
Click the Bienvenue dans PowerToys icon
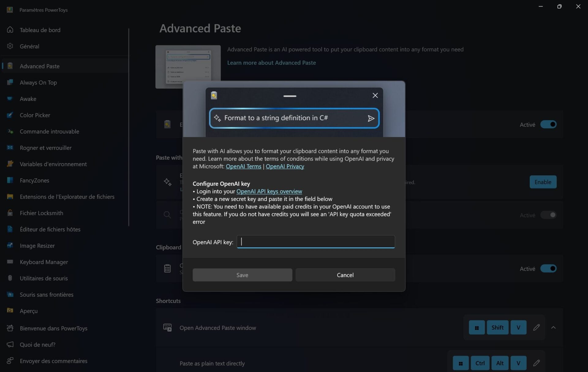(x=10, y=328)
